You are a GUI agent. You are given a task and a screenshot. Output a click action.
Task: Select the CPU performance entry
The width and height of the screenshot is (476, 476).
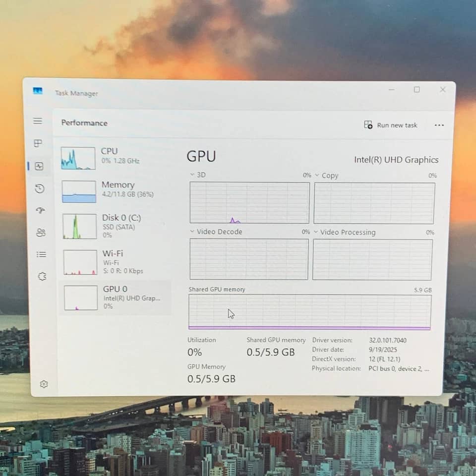(116, 158)
